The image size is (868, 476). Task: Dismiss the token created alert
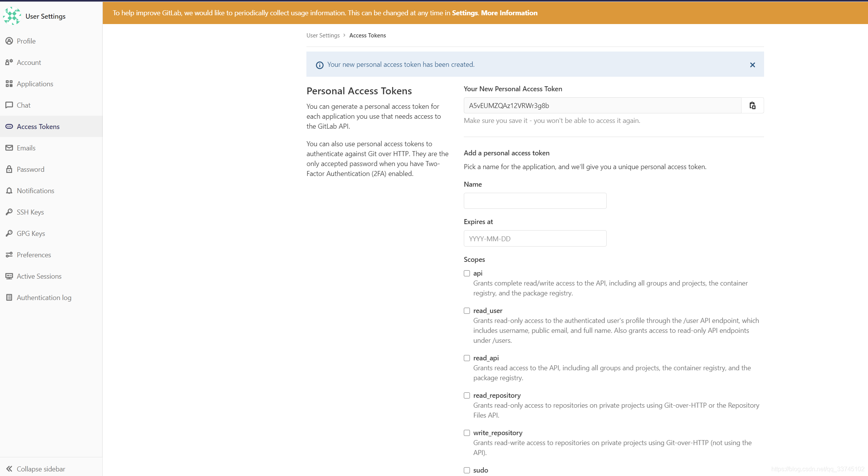pos(752,65)
